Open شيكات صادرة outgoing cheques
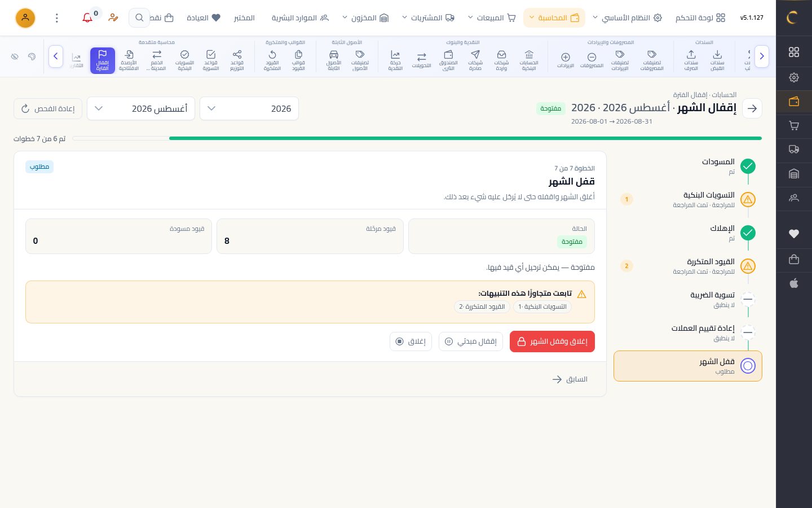The image size is (812, 508). (475, 60)
